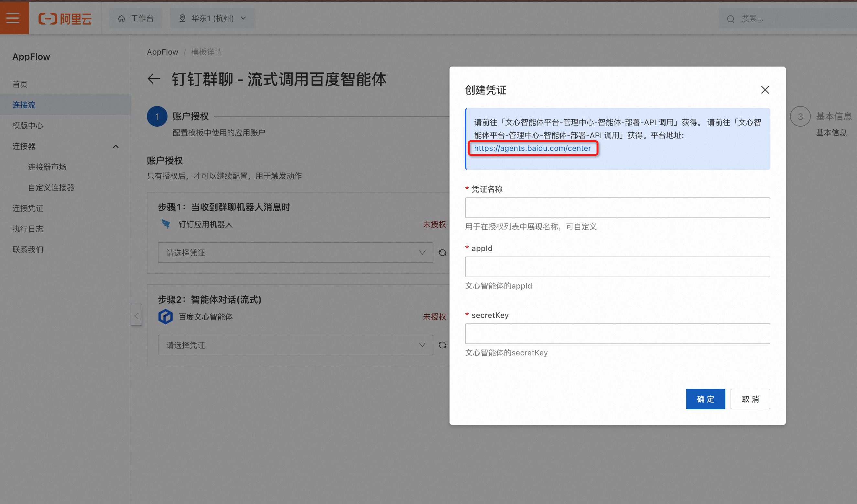The height and width of the screenshot is (504, 857).
Task: Click the Aliyun logo
Action: tap(65, 18)
